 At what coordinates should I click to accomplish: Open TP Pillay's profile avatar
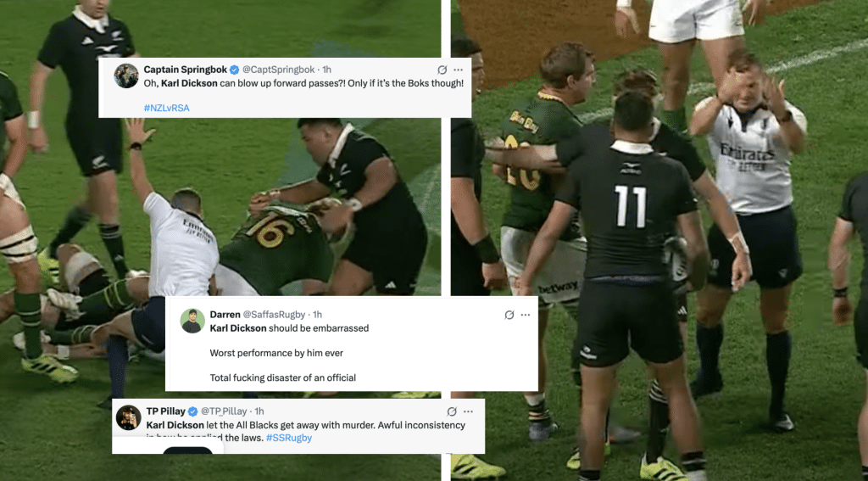(129, 417)
